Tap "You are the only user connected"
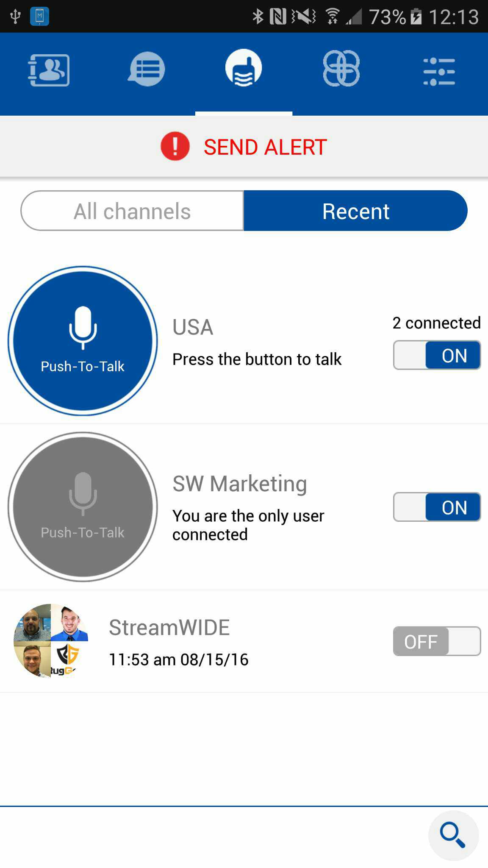 click(x=248, y=525)
